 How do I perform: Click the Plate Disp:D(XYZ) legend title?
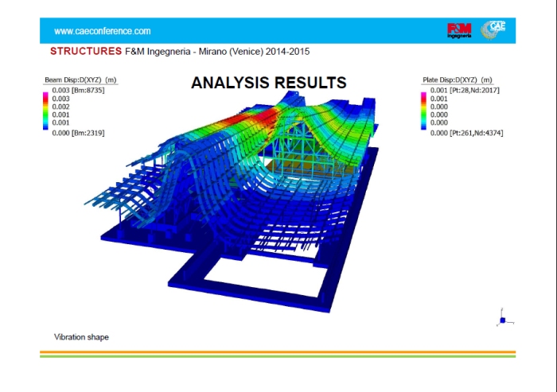click(456, 80)
